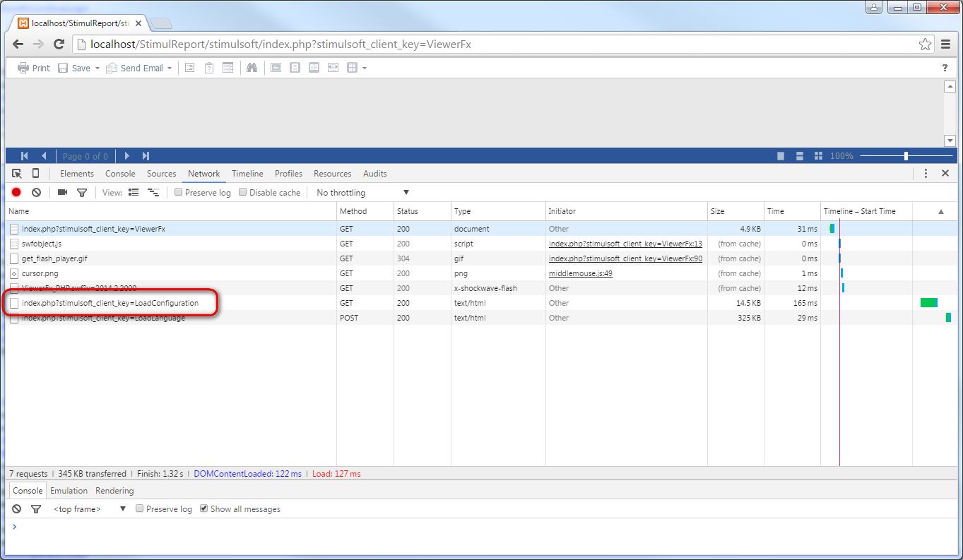The height and width of the screenshot is (560, 963).
Task: Switch to the Sources tab
Action: (x=162, y=174)
